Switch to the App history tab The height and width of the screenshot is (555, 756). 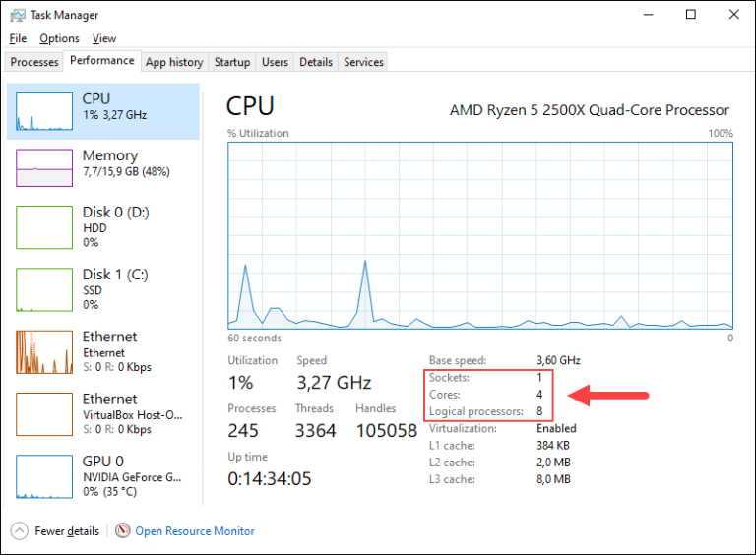click(174, 62)
